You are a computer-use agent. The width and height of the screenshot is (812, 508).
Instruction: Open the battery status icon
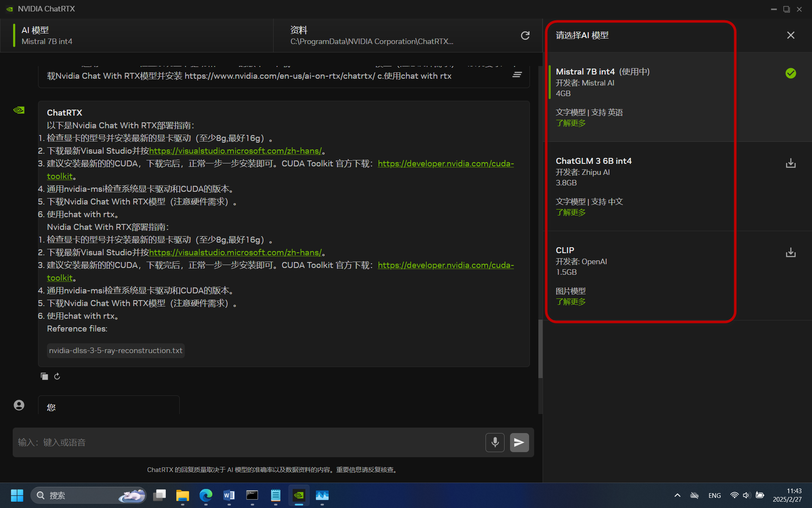(x=760, y=495)
